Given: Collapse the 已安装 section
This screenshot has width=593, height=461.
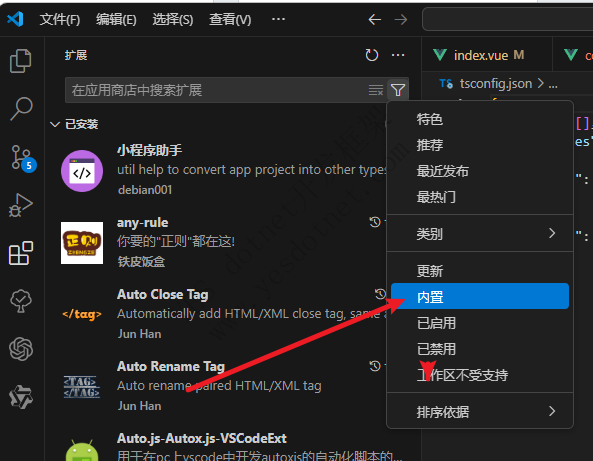Looking at the screenshot, I should click(x=74, y=124).
